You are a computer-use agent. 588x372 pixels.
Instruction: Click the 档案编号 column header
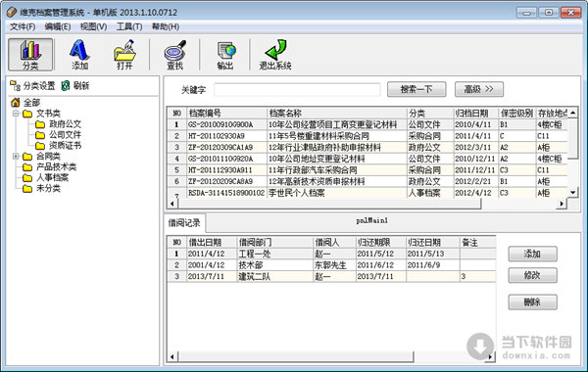(226, 114)
